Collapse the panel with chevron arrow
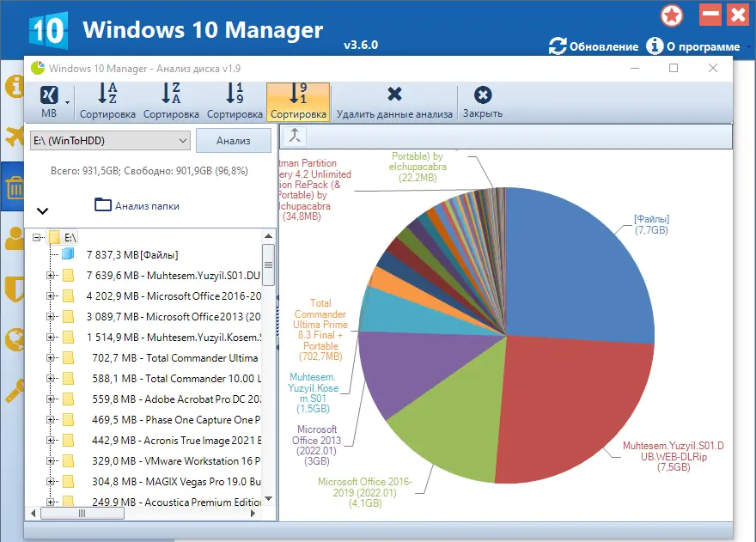 coord(42,210)
